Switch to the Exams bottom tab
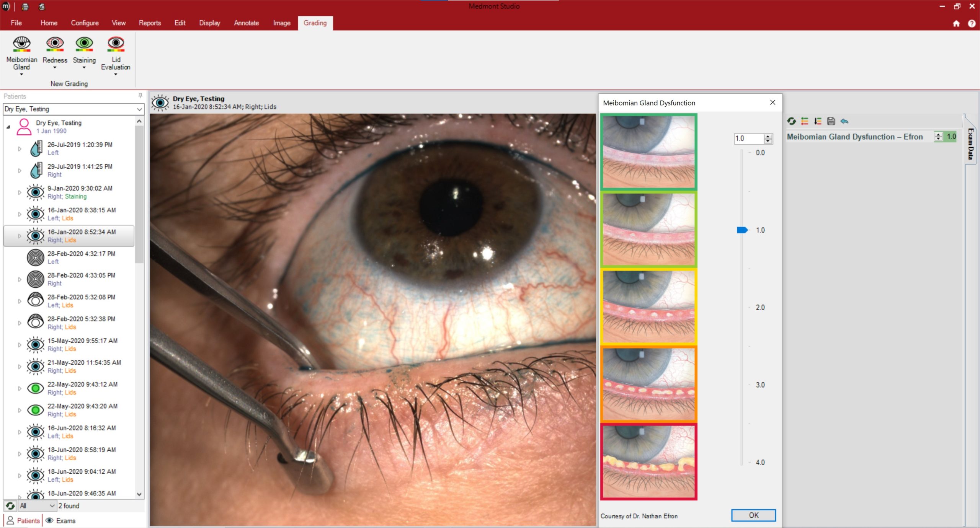 (60, 521)
